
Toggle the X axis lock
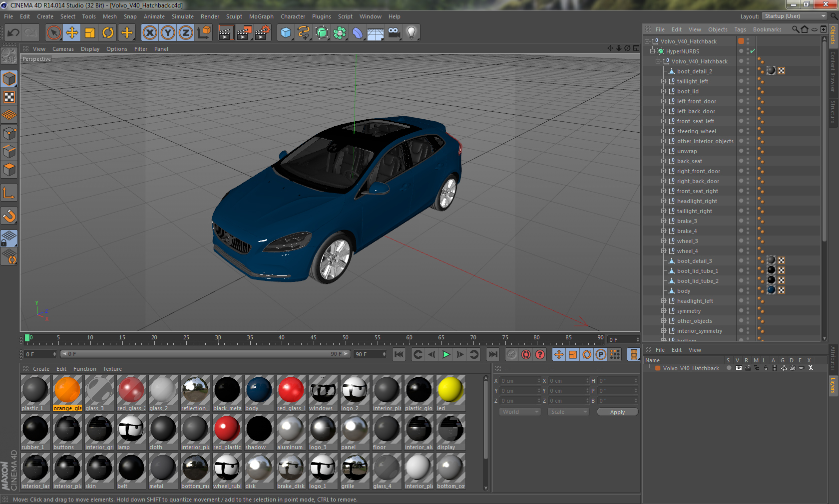pos(150,33)
